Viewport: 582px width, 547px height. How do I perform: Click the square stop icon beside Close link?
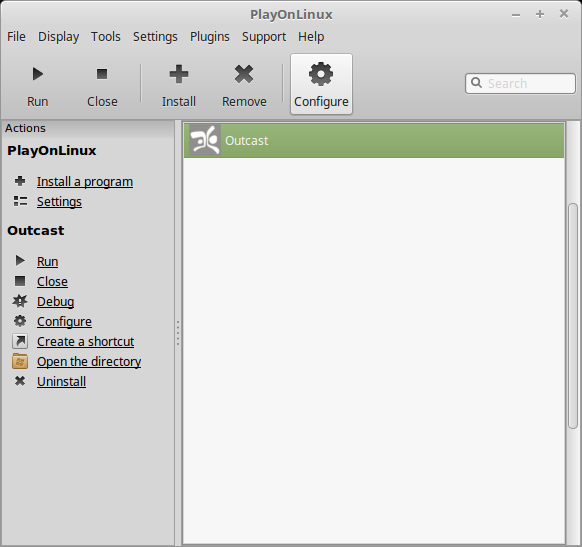pyautogui.click(x=20, y=281)
